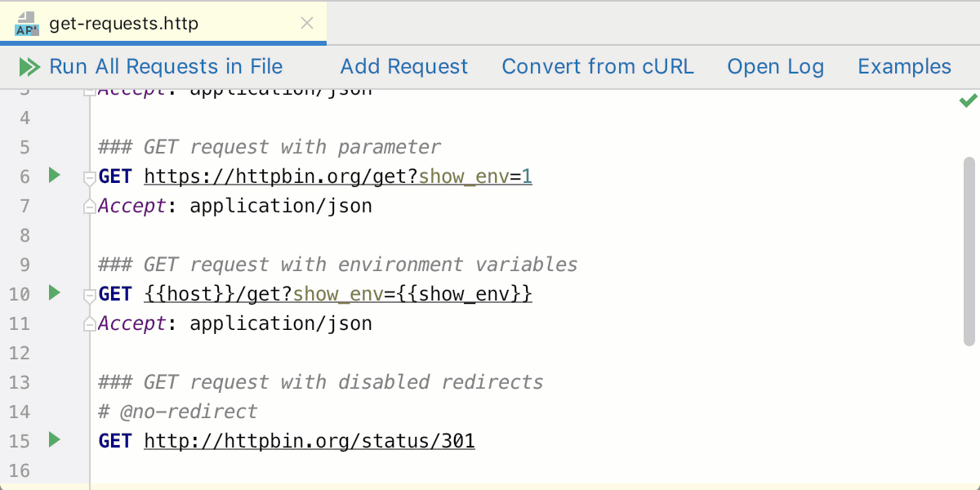Run the environment variables request on line 10
This screenshot has width=980, height=490.
pos(54,293)
